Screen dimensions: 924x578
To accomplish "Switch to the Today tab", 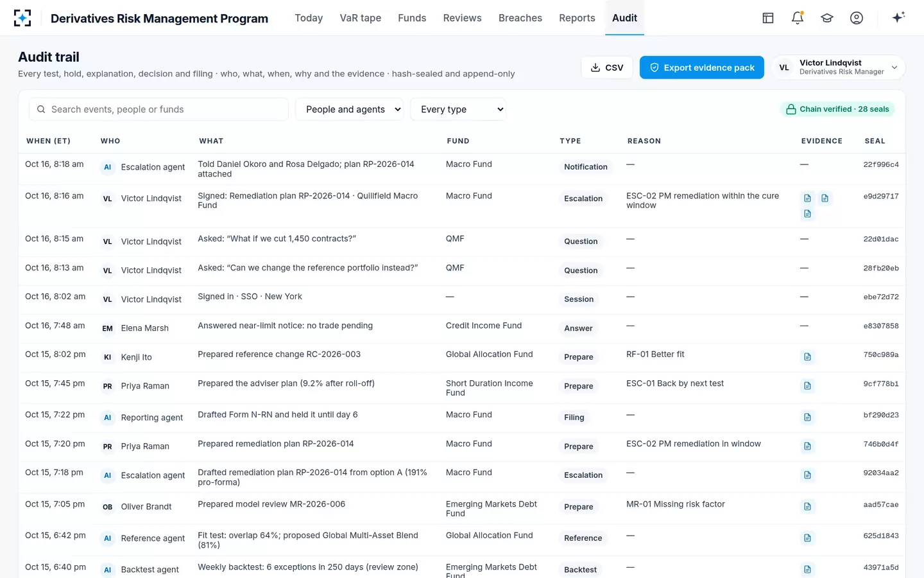I will [x=309, y=18].
